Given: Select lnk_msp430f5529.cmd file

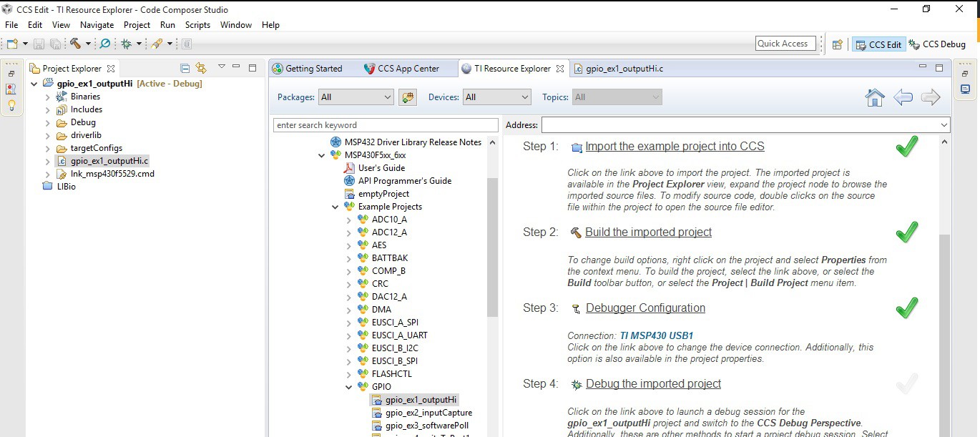Looking at the screenshot, I should [x=105, y=174].
